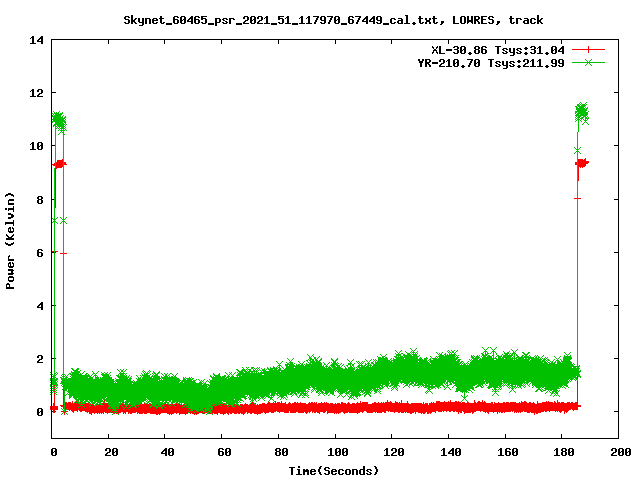640x480 pixels.
Task: Click the green YR legend line sample
Action: 588,62
